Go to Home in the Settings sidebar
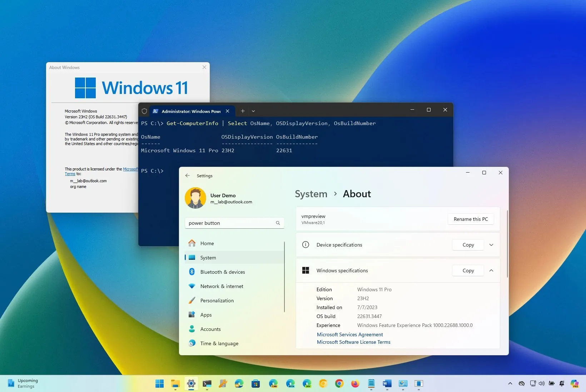The height and width of the screenshot is (392, 586). coord(207,243)
